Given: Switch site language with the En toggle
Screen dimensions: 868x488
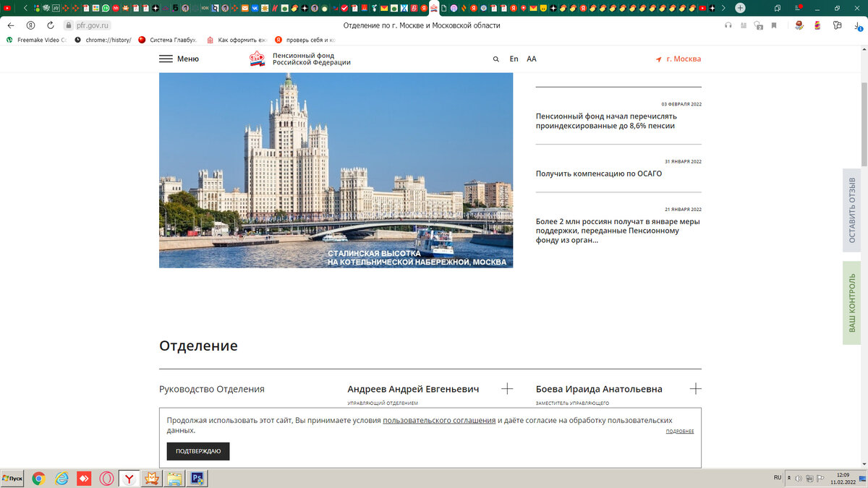Looking at the screenshot, I should click(x=514, y=59).
